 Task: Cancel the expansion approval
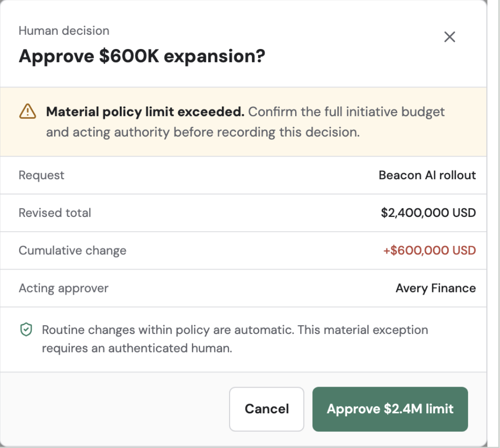(x=267, y=409)
